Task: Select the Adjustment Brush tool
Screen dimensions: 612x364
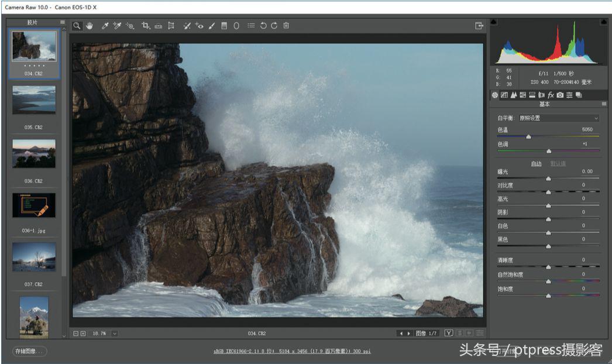Action: (212, 26)
